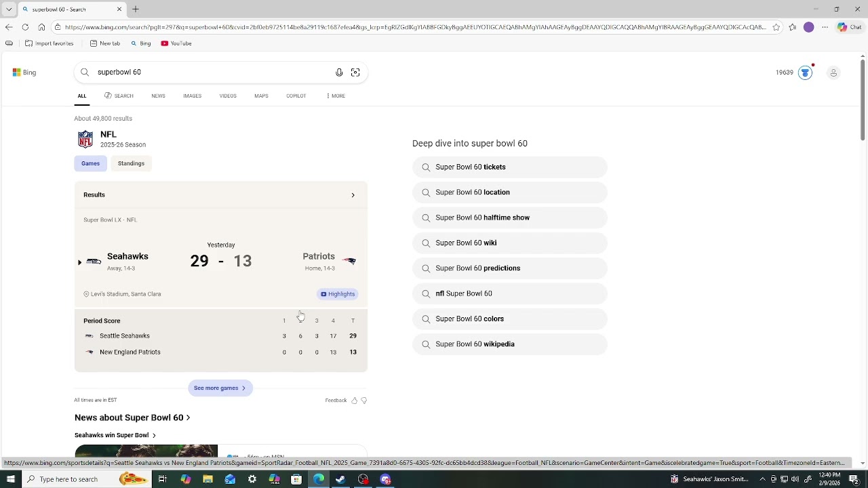Search Super Bowl 60 tickets suggestion
The height and width of the screenshot is (488, 868).
click(509, 167)
